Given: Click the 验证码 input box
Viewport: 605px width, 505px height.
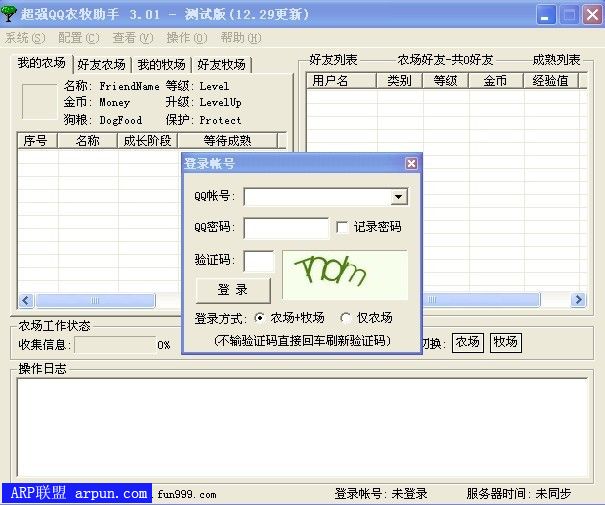Looking at the screenshot, I should point(259,261).
